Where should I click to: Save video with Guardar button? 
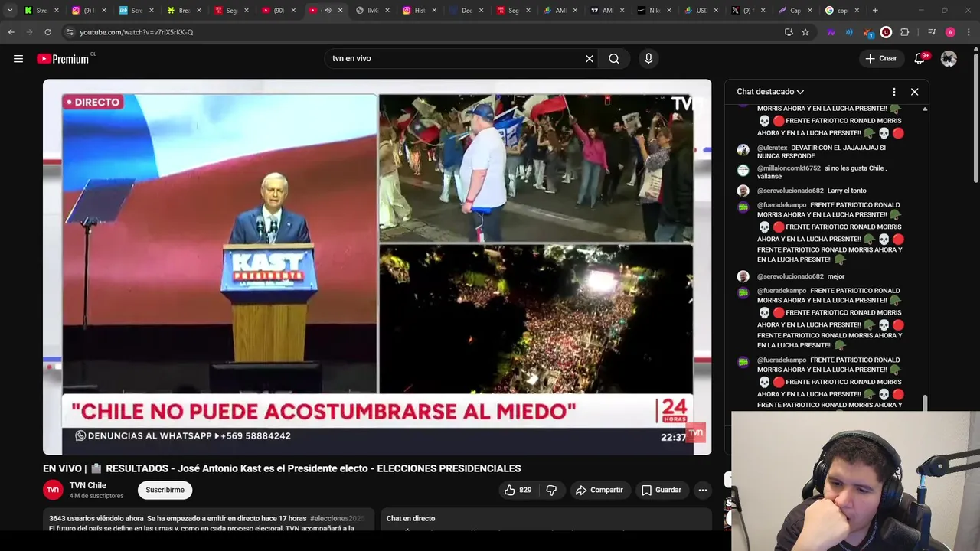pos(661,490)
